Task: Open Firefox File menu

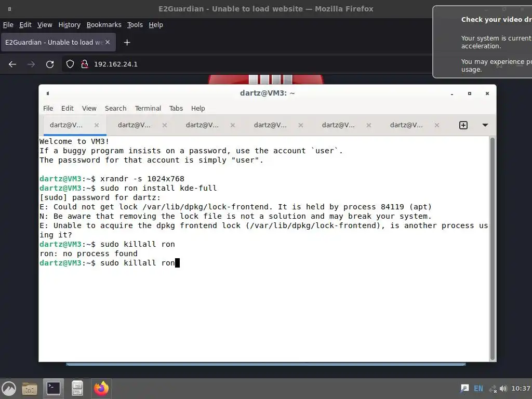Action: (8, 25)
